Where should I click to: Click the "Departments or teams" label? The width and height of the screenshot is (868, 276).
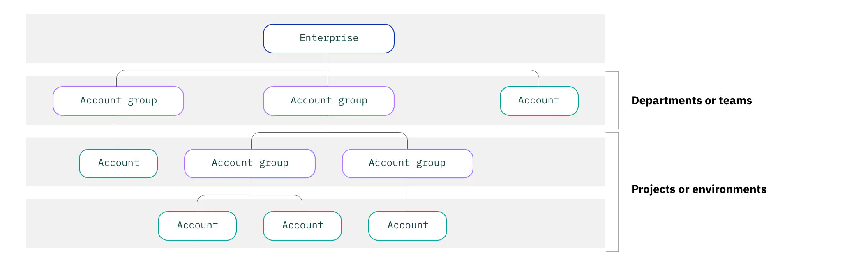pos(691,101)
